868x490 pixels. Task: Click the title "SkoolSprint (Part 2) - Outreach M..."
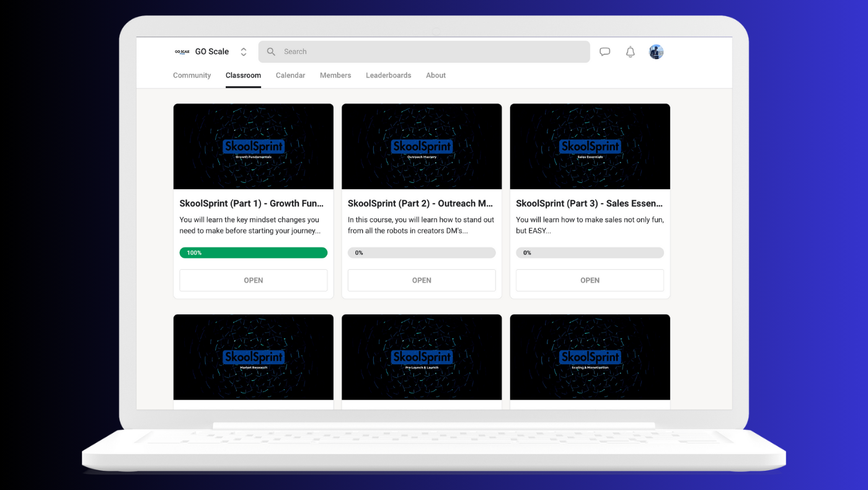420,203
